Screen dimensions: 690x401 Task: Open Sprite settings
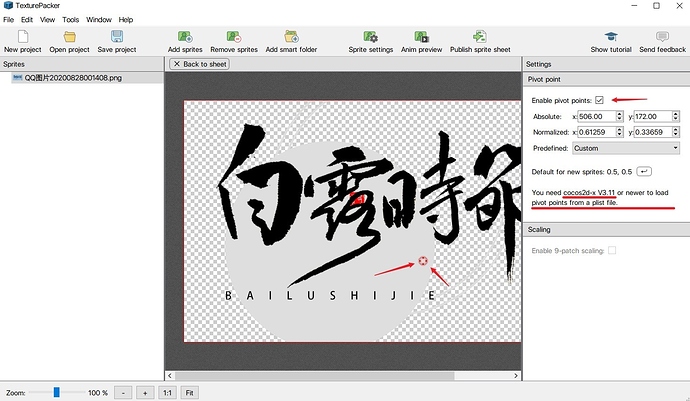[x=371, y=37]
